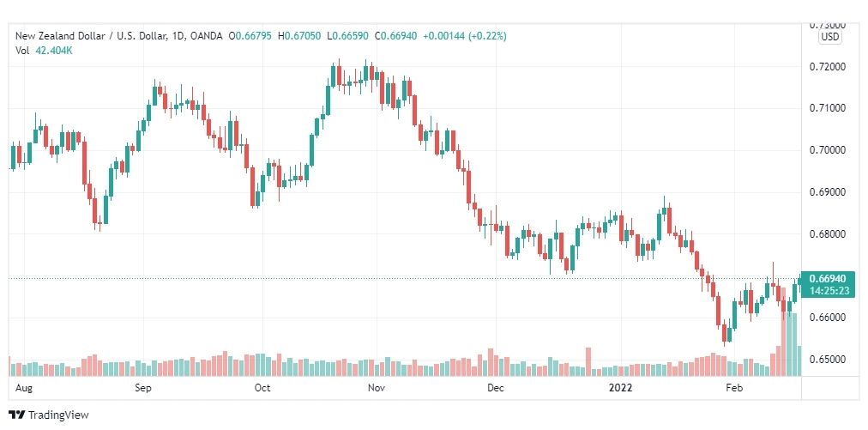Select the Sep label on time axis

(143, 388)
